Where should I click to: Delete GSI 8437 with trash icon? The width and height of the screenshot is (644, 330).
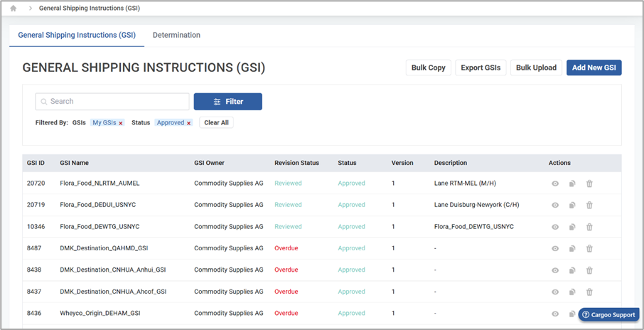click(x=589, y=292)
